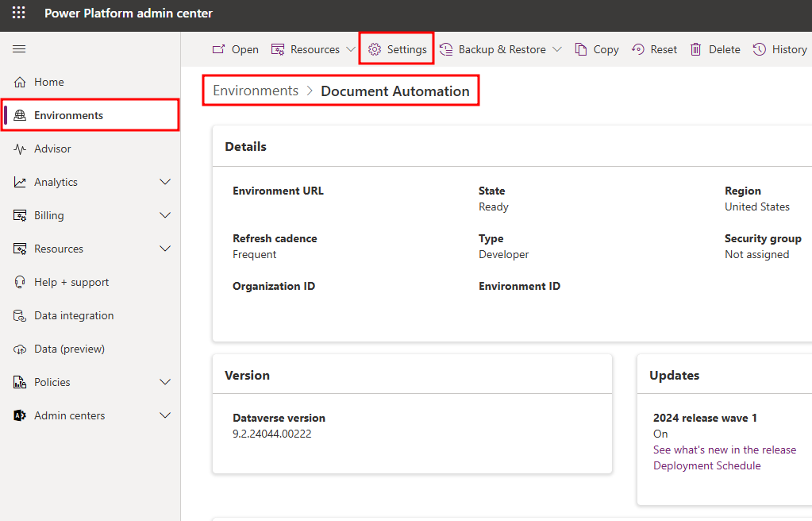Click the Billing icon in sidebar
The height and width of the screenshot is (521, 812).
[x=20, y=215]
